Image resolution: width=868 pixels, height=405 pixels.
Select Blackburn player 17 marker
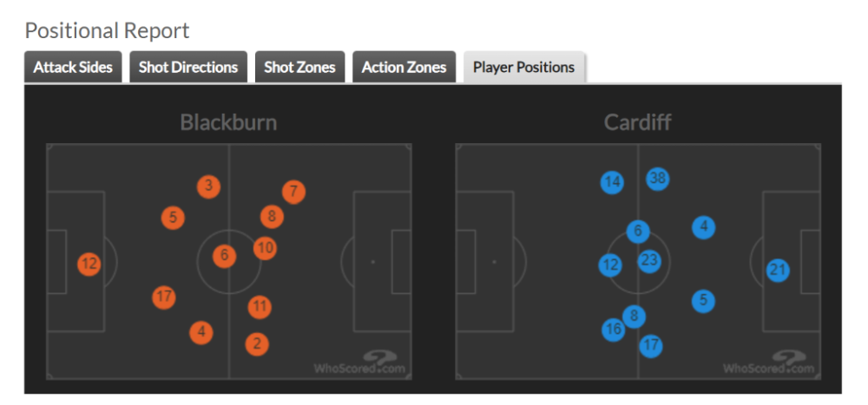pos(163,297)
